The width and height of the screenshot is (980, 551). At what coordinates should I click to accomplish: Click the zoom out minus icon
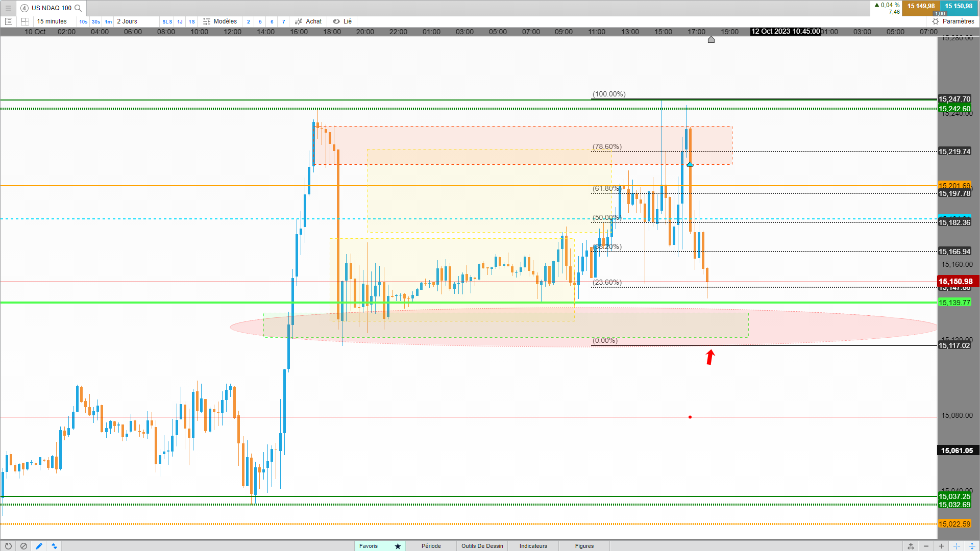point(926,546)
